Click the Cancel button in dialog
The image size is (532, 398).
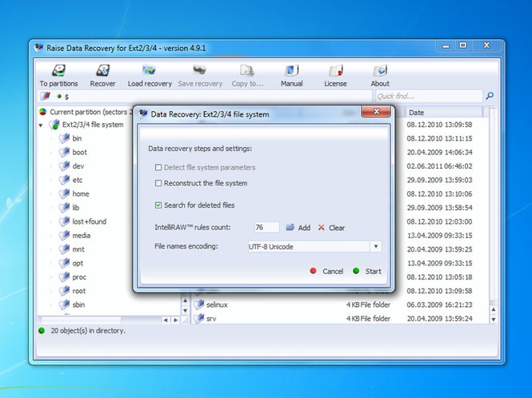326,271
